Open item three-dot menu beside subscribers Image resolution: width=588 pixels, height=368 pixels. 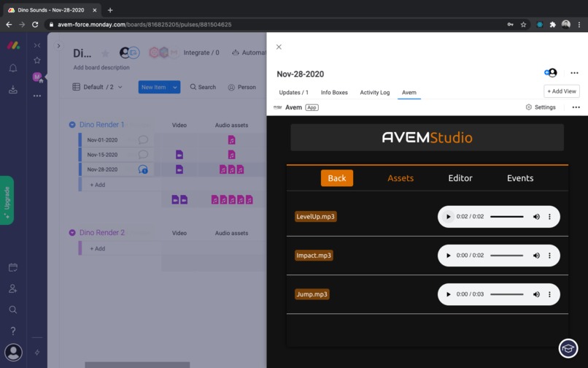[574, 73]
